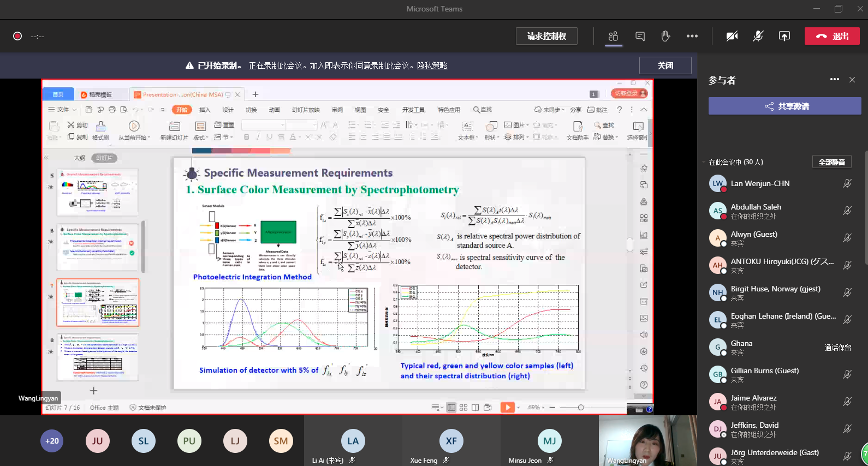Switch to slide sorter view icon

(x=463, y=407)
